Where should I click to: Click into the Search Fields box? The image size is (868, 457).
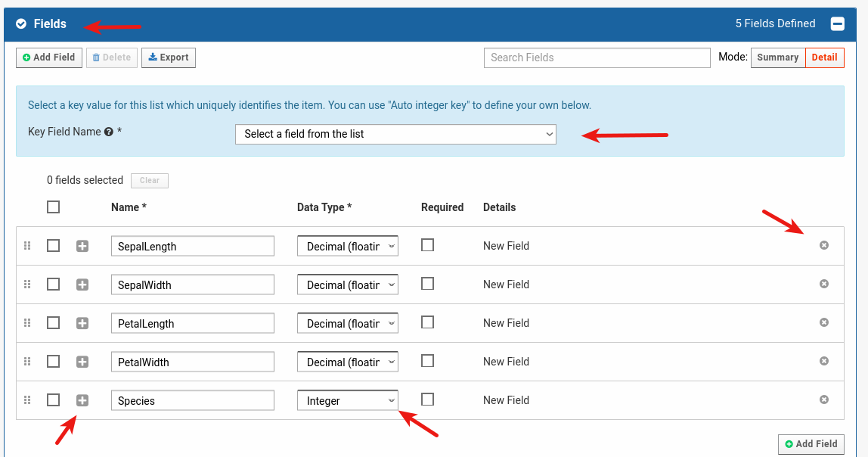click(x=597, y=58)
